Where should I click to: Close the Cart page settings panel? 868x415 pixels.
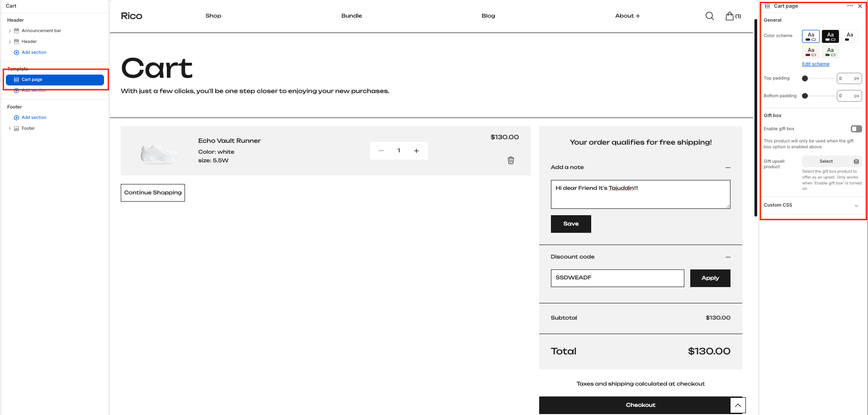(x=860, y=6)
